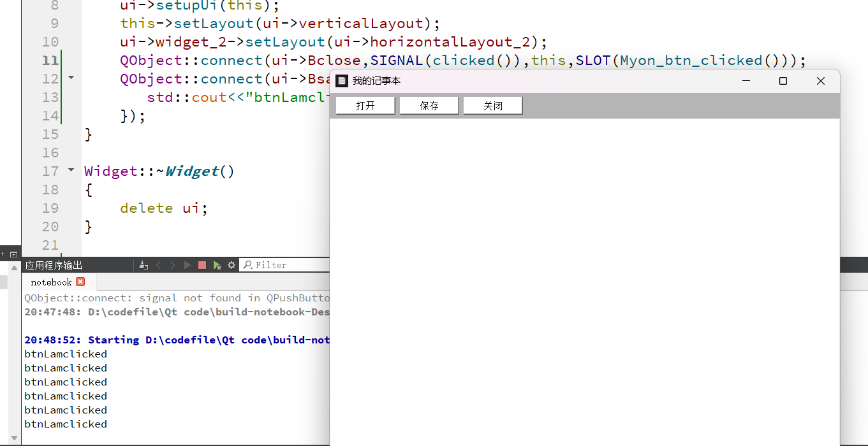Click 'delete ui;' in the code editor
This screenshot has width=868, height=446.
pyautogui.click(x=164, y=208)
